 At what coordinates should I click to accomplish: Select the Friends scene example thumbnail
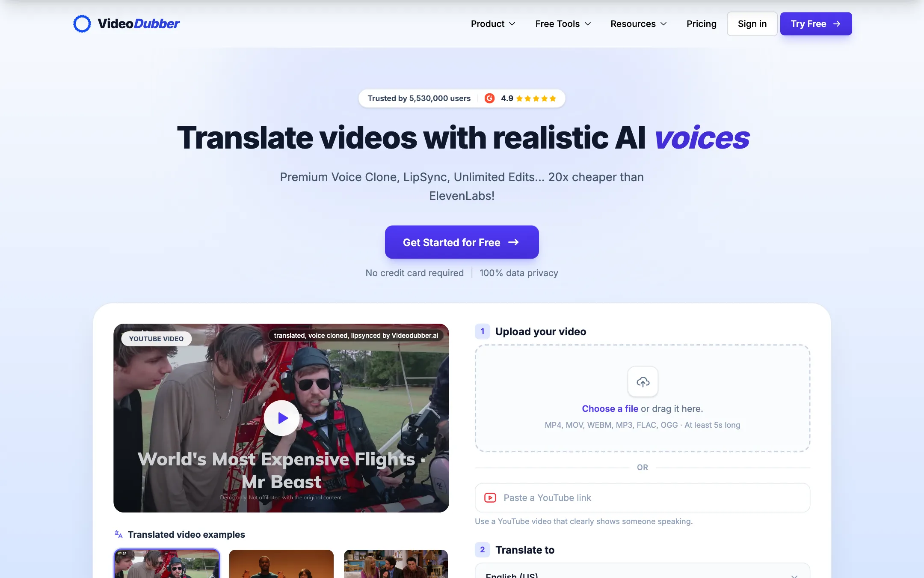396,564
